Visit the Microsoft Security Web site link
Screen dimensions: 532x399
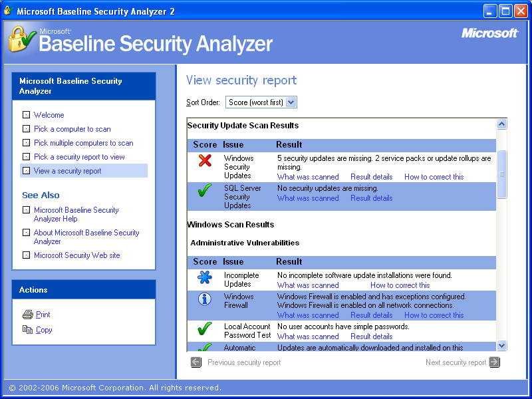coord(77,255)
